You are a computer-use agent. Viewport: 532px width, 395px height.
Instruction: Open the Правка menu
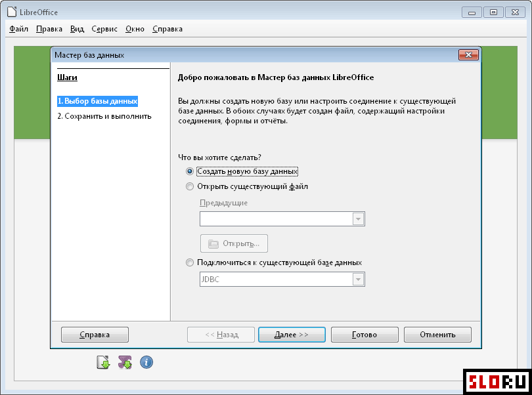pos(49,29)
